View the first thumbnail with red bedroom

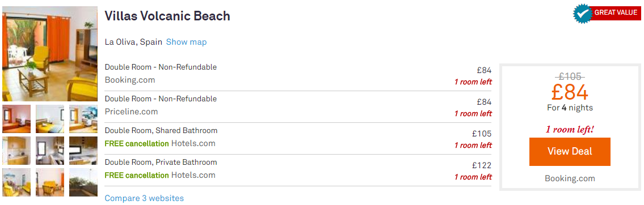click(16, 119)
